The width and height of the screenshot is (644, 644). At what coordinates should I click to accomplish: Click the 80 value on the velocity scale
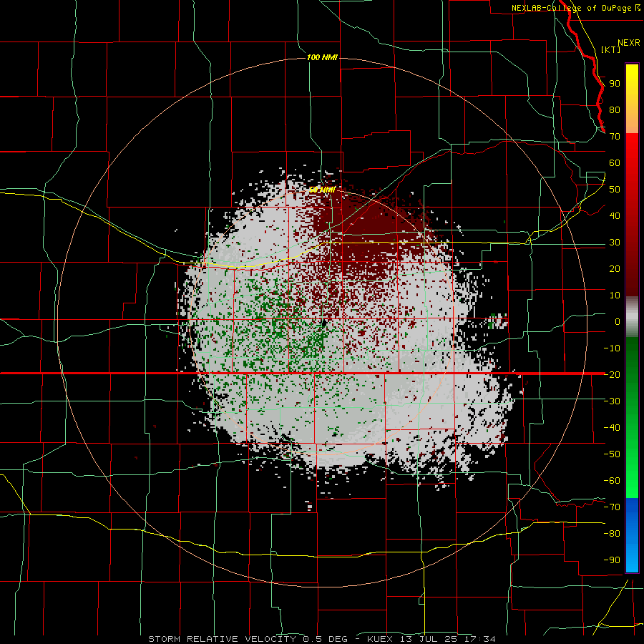coord(615,110)
